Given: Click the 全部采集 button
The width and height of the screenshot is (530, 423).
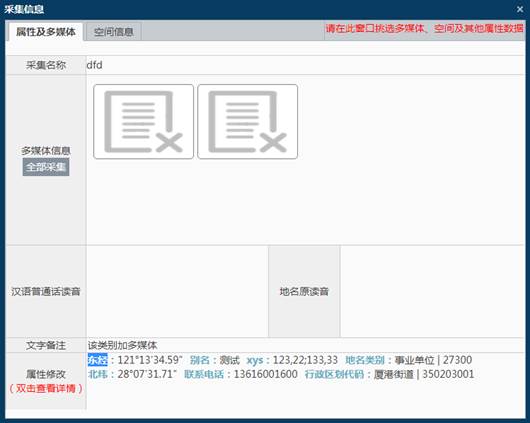Looking at the screenshot, I should (46, 167).
